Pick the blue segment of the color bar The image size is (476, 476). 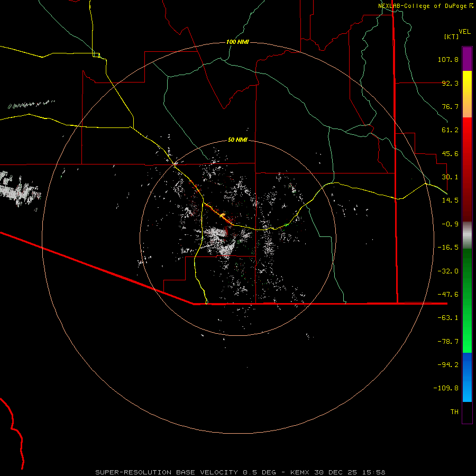[467, 377]
